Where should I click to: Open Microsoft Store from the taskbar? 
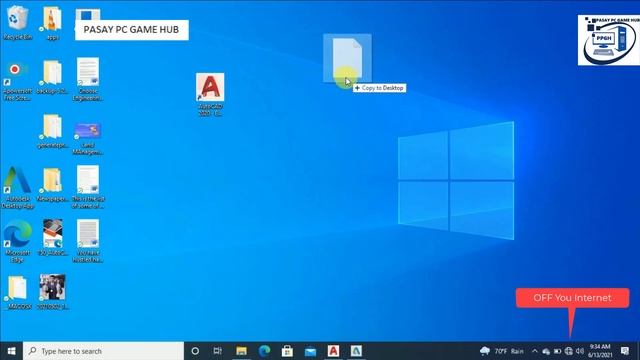tap(287, 351)
